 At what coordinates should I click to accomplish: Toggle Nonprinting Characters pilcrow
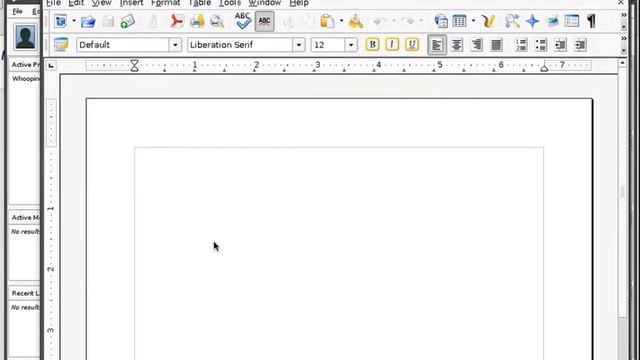(x=591, y=21)
